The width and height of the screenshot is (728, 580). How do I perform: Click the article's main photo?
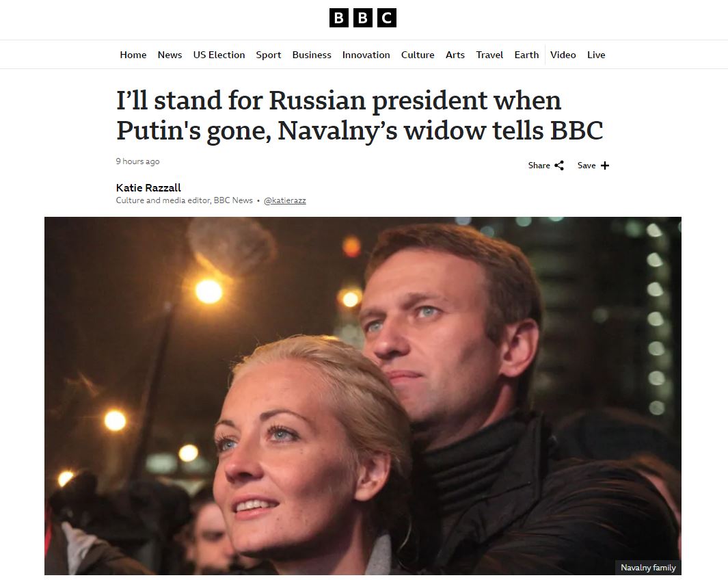coord(363,395)
